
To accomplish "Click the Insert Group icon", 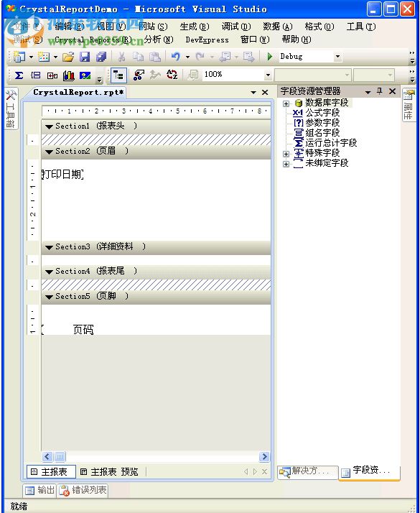I will tap(36, 75).
